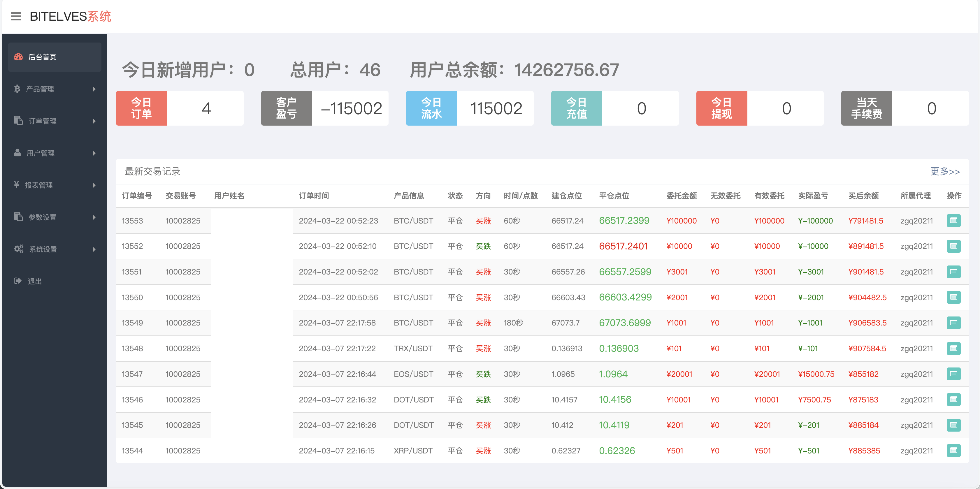Open the 系统设置 menu item
Viewport: 980px width, 489px height.
tap(43, 249)
